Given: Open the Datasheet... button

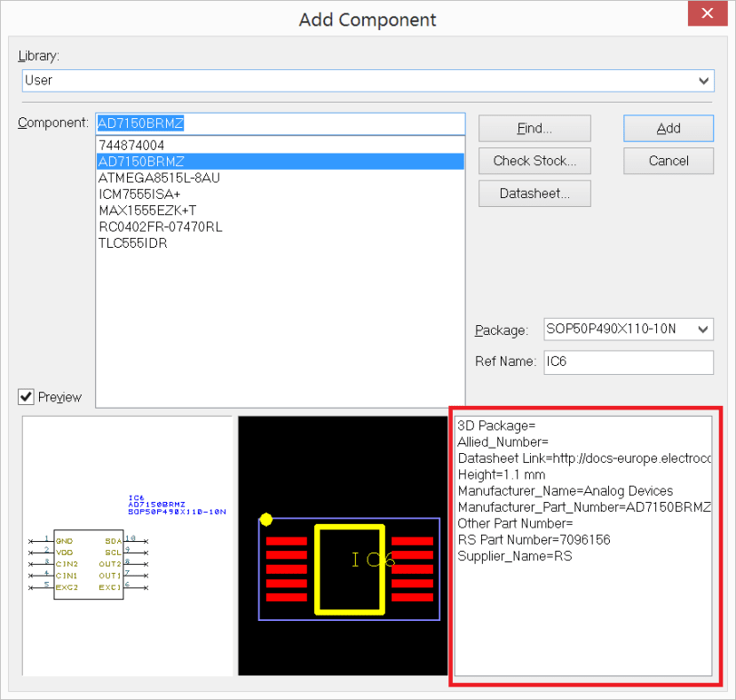Looking at the screenshot, I should pyautogui.click(x=534, y=194).
